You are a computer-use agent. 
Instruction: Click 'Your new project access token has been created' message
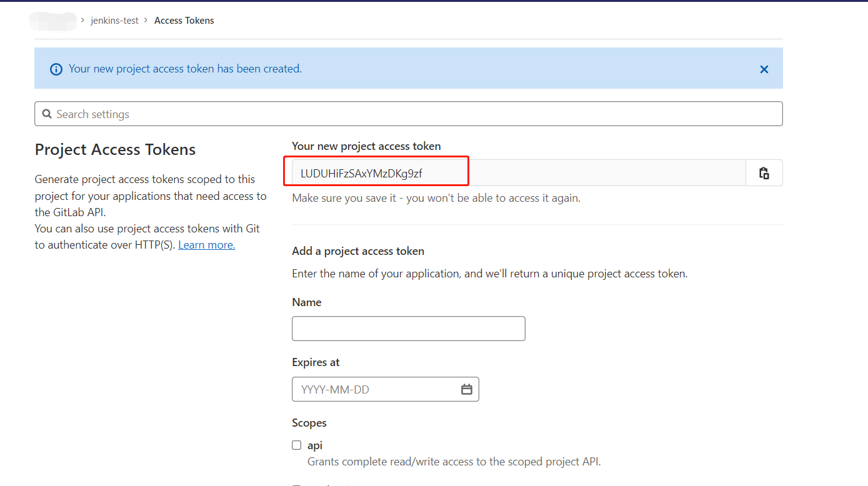185,69
